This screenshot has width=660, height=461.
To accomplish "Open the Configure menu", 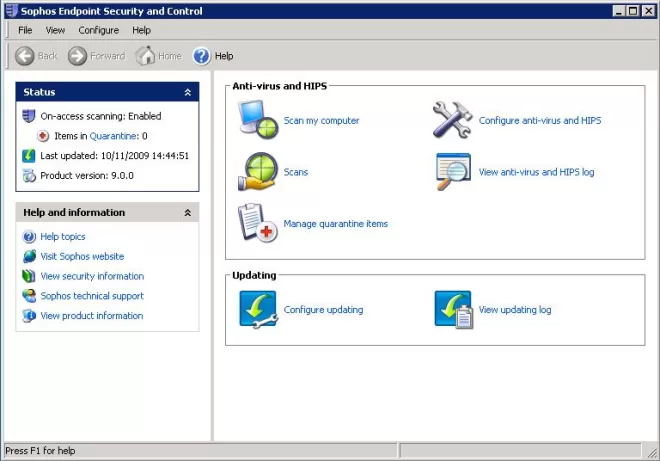I will coord(98,30).
